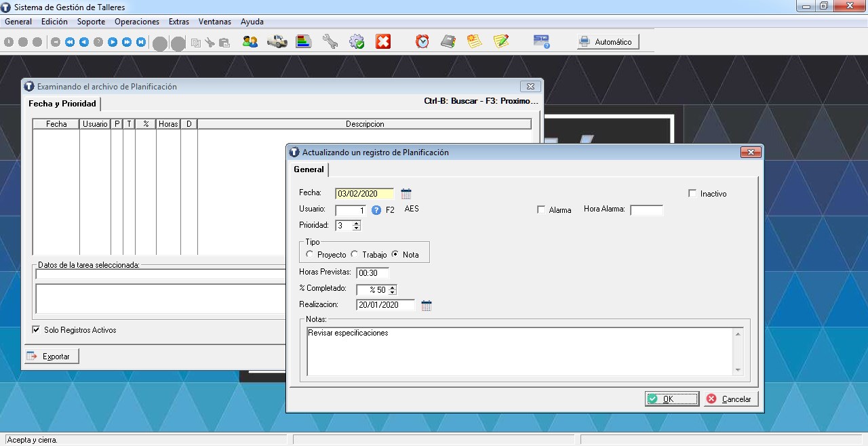
Task: Click the gear with green check icon
Action: (x=357, y=42)
